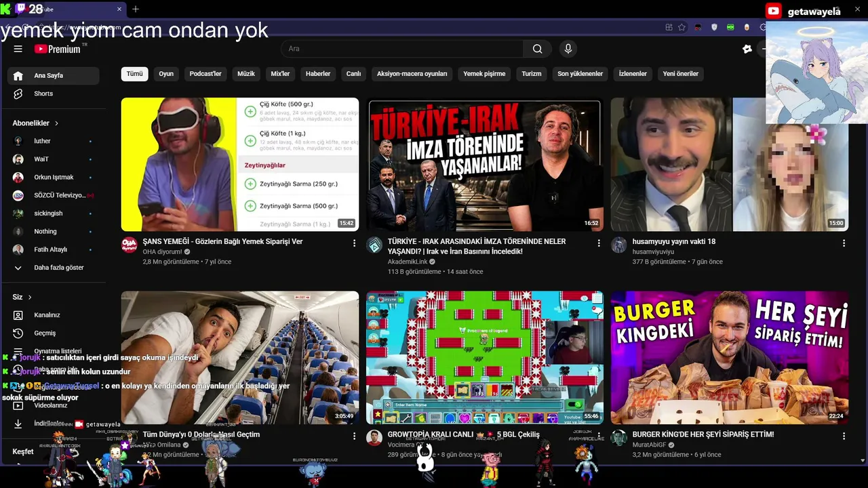Open options menu for husamyuyu yayın video
Screen dimensions: 868x488
pos(844,243)
